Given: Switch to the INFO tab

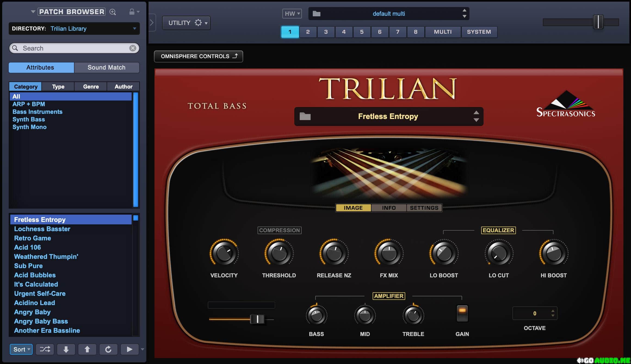Looking at the screenshot, I should (x=389, y=208).
